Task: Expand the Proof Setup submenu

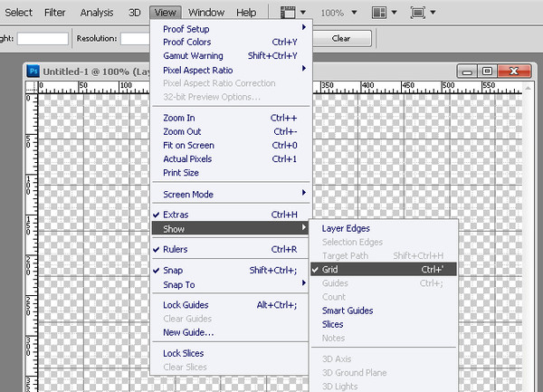Action: (232, 28)
